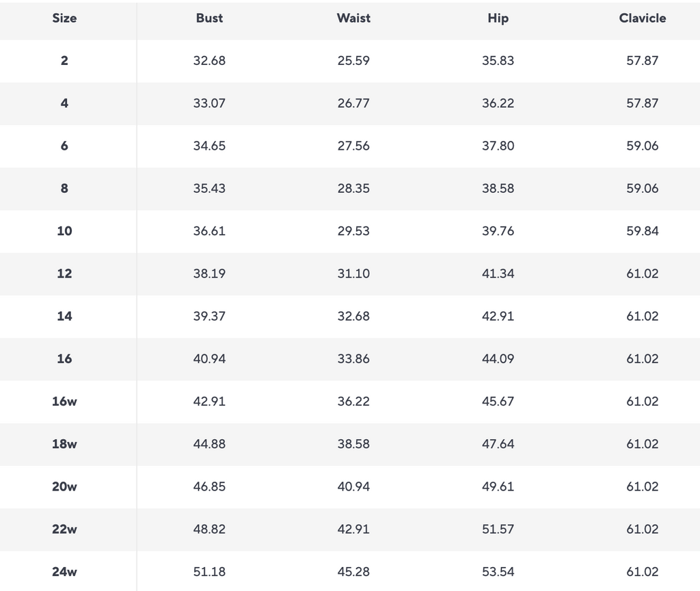Image resolution: width=700 pixels, height=591 pixels.
Task: Click the Clavicle column header
Action: tap(642, 18)
